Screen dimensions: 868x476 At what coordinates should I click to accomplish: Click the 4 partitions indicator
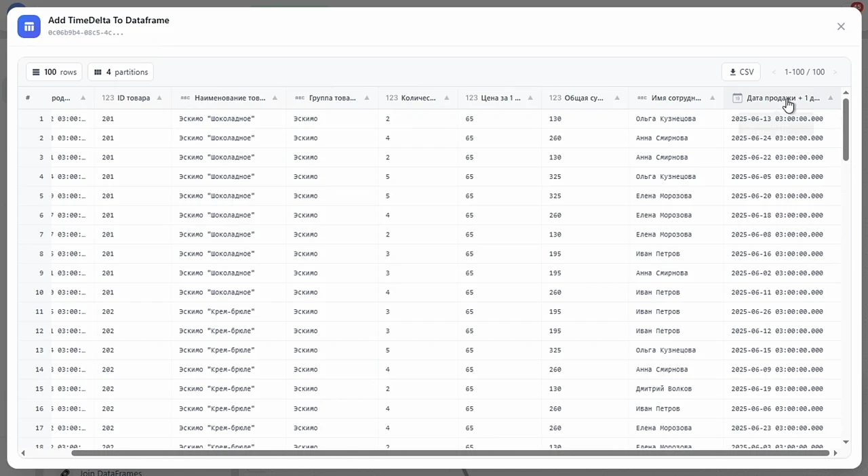click(x=121, y=72)
